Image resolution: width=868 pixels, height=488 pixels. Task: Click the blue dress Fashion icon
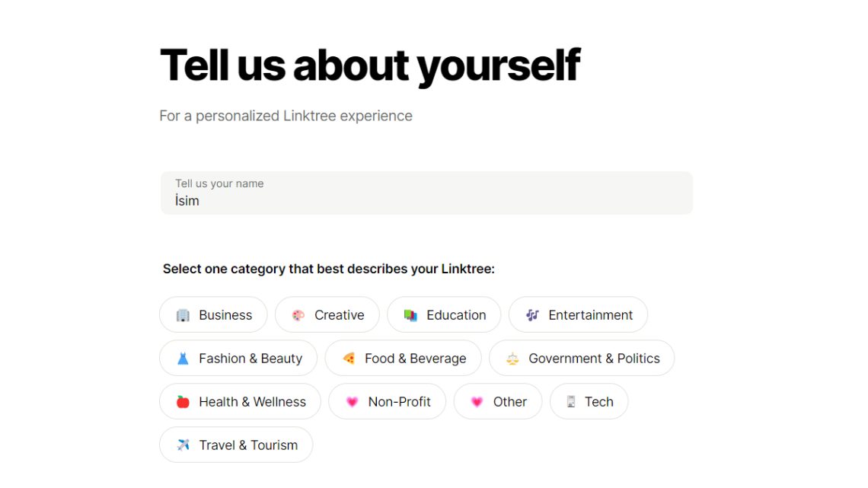coord(183,359)
